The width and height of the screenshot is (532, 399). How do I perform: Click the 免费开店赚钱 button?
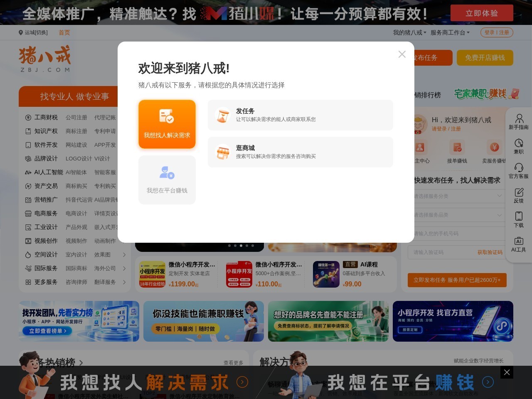[485, 58]
